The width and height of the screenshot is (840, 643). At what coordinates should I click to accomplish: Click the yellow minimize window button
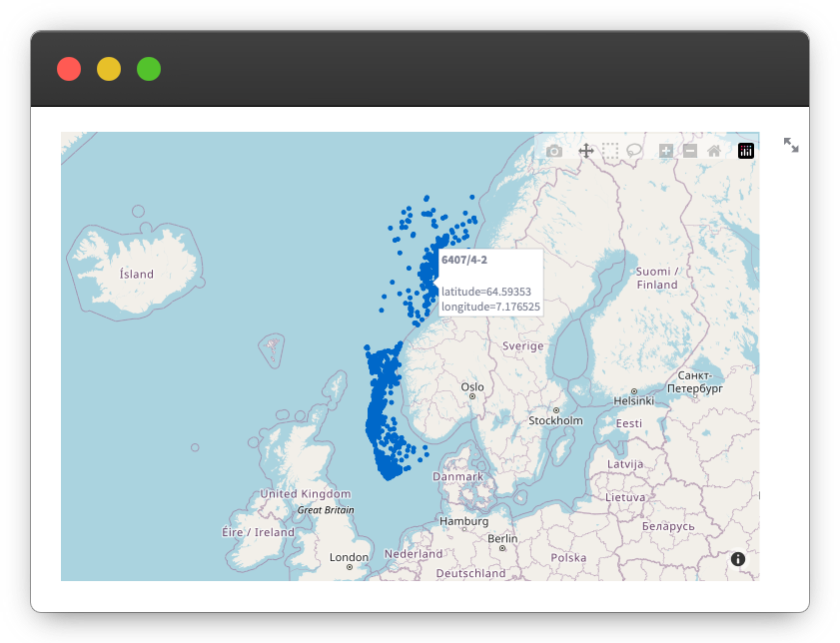[109, 69]
